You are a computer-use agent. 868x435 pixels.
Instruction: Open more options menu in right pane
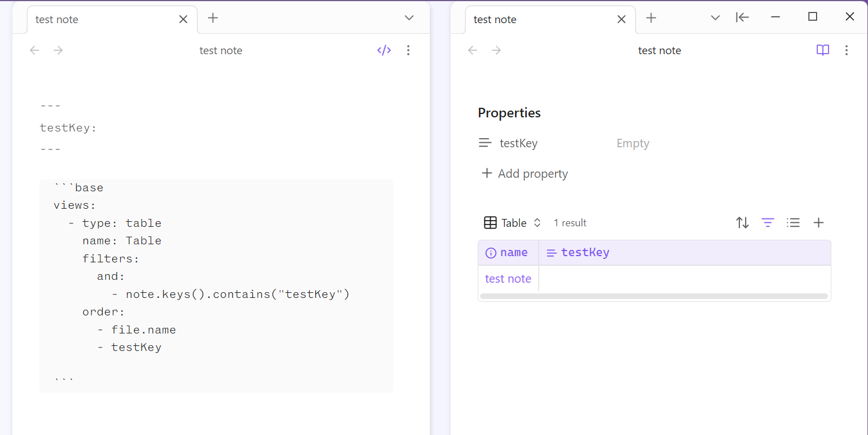[846, 50]
